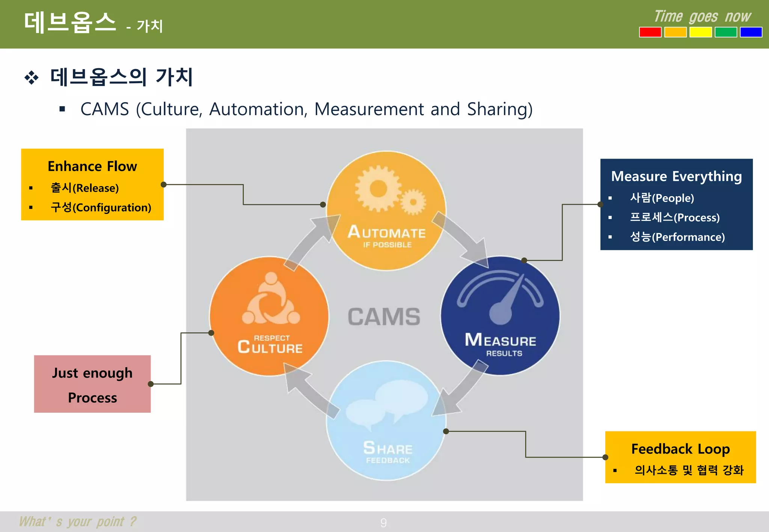Screen dimensions: 769x532
Task: Click the CAMS center text
Action: pyautogui.click(x=384, y=317)
